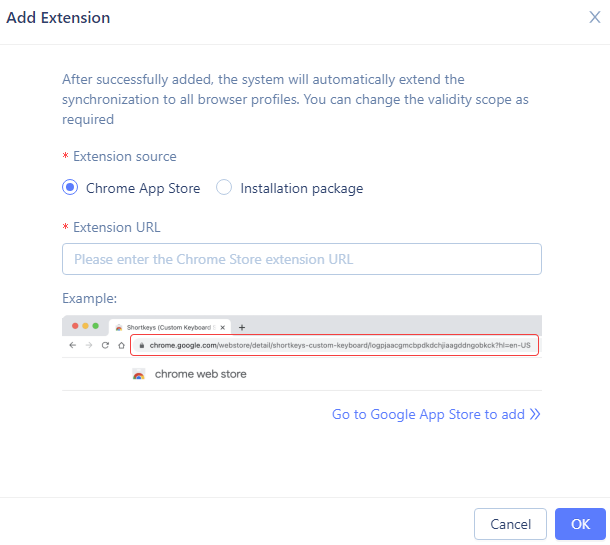Click the reload icon in example browser
Image resolution: width=610 pixels, height=545 pixels.
point(105,345)
